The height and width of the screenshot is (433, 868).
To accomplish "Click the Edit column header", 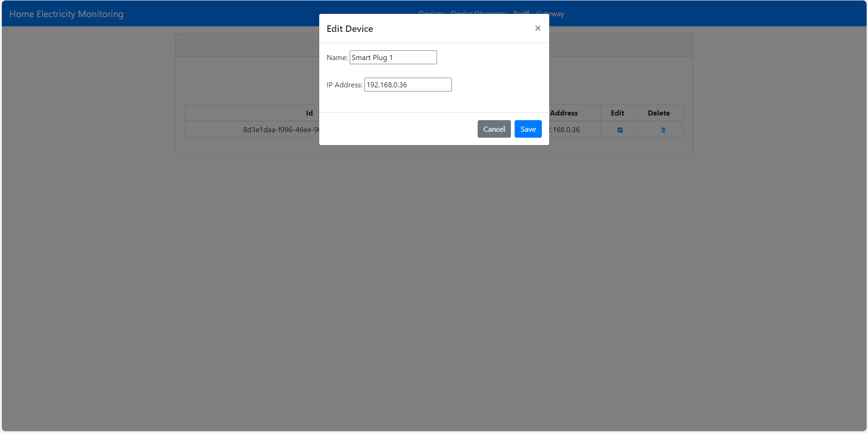I will [x=617, y=113].
